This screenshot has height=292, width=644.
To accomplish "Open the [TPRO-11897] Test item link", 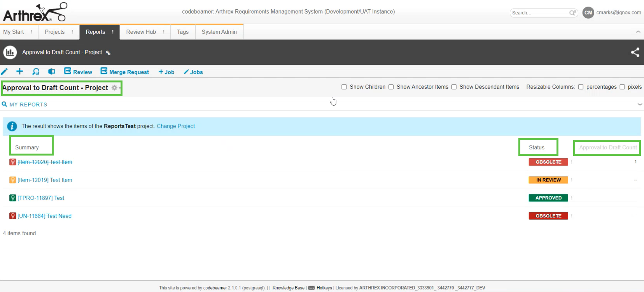I will point(41,198).
